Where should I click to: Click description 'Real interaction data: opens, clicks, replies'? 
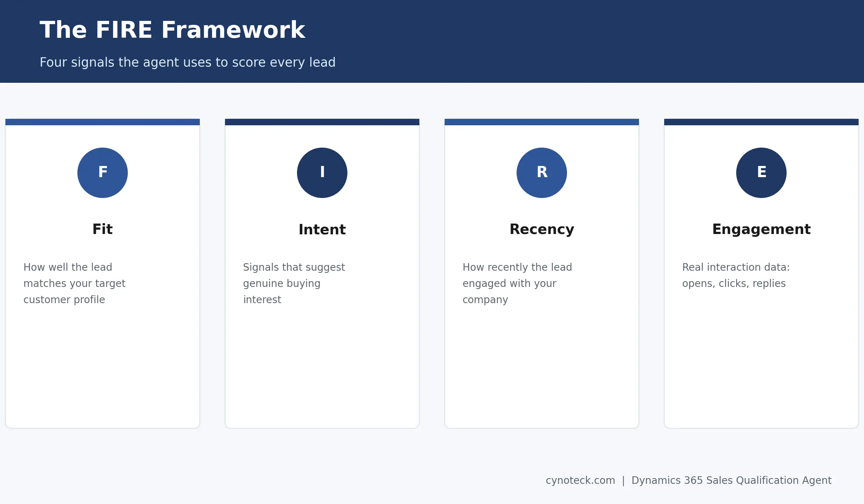[x=736, y=275]
